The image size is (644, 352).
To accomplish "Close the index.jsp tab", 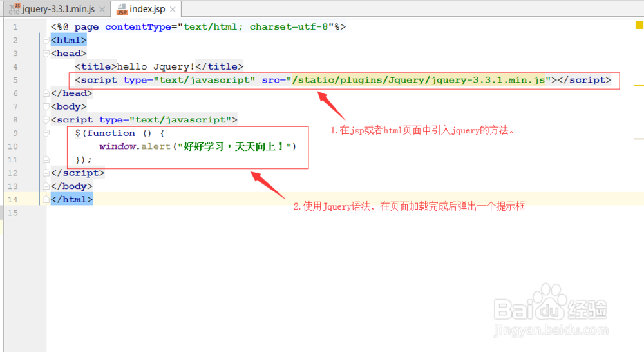I will coord(173,10).
